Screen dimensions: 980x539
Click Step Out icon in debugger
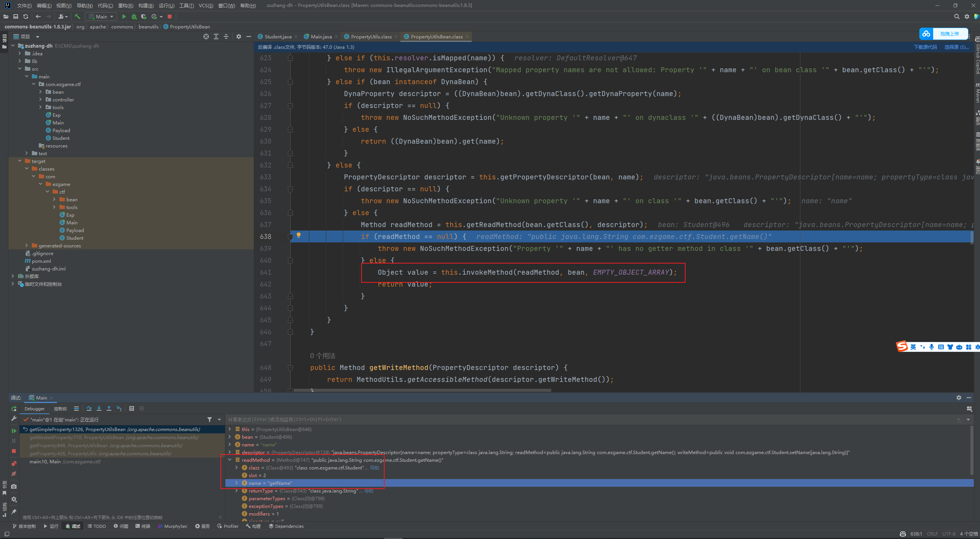coord(109,408)
